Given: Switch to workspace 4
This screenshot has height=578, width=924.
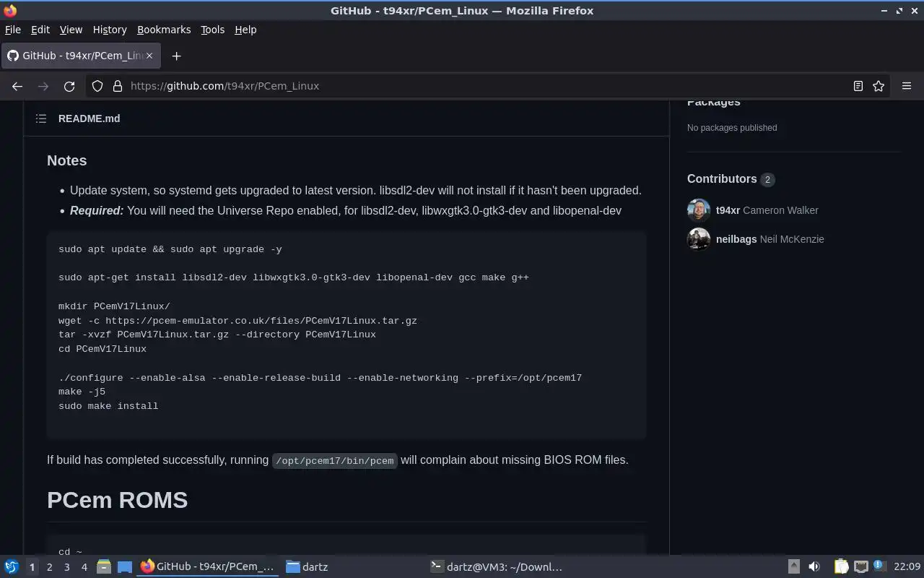Looking at the screenshot, I should click(84, 567).
